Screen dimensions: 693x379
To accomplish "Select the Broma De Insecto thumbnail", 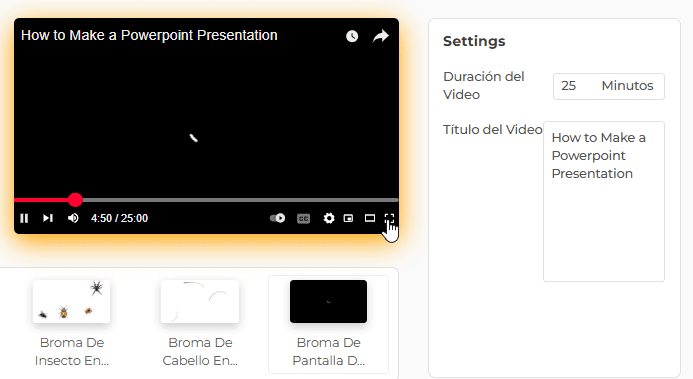I will pos(72,301).
